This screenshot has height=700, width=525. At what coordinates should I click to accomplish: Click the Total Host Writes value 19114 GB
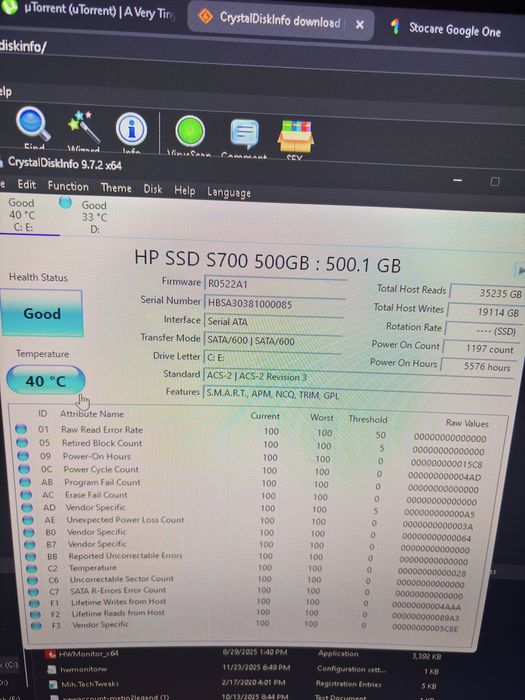point(486,312)
